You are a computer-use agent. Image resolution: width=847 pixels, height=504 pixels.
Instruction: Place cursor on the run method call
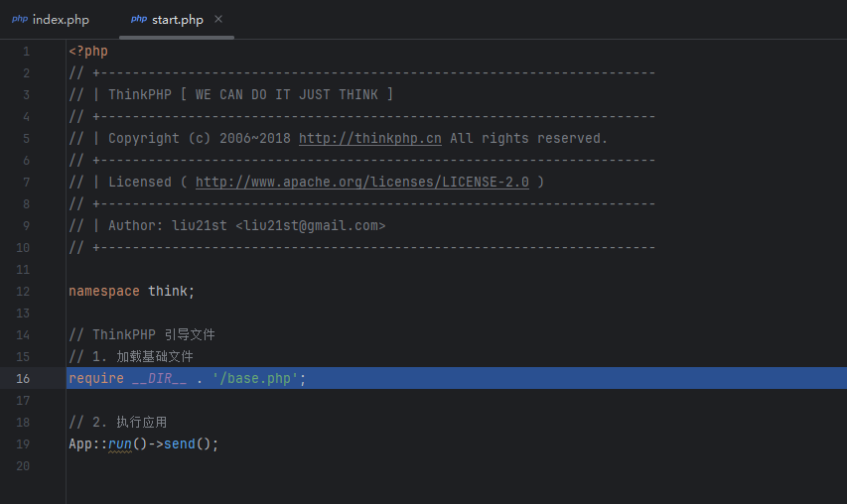120,444
